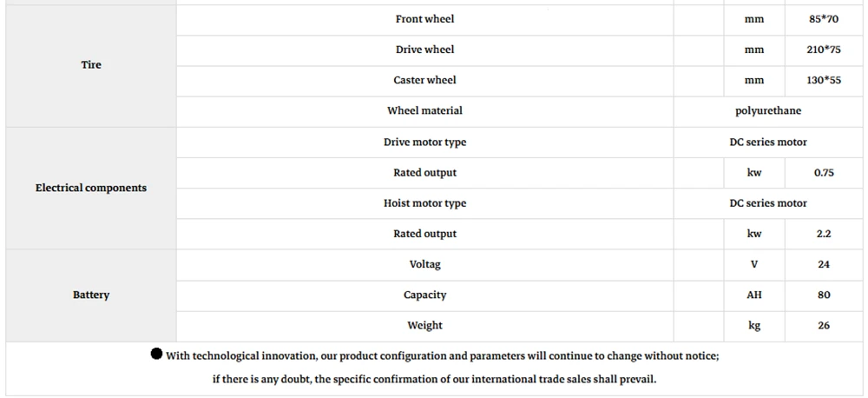Image resolution: width=868 pixels, height=398 pixels.
Task: Select the AH unit cell
Action: (754, 295)
